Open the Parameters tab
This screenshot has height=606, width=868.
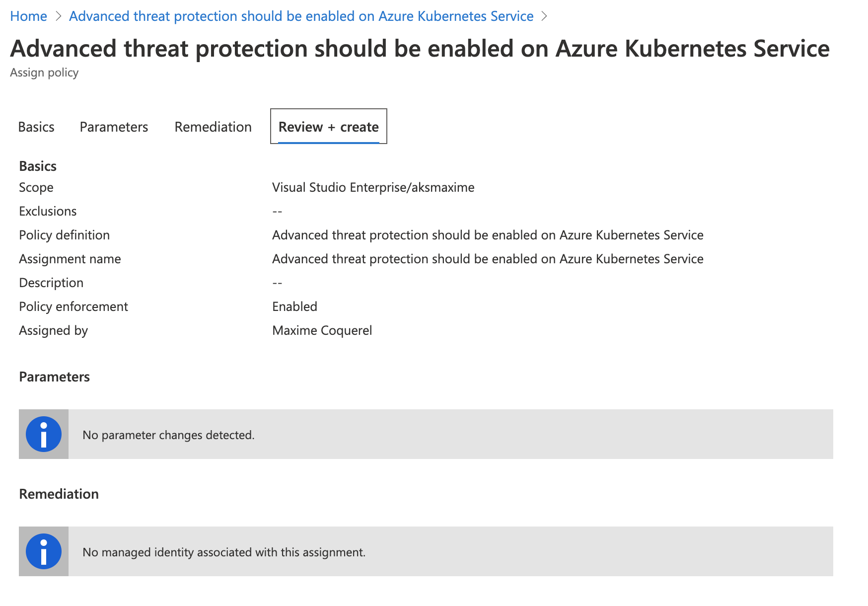113,127
